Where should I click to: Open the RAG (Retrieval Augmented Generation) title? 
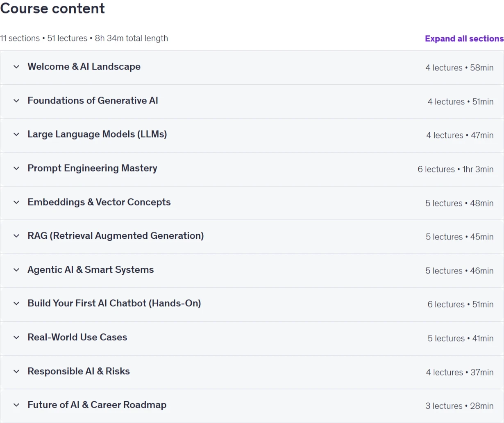point(116,236)
